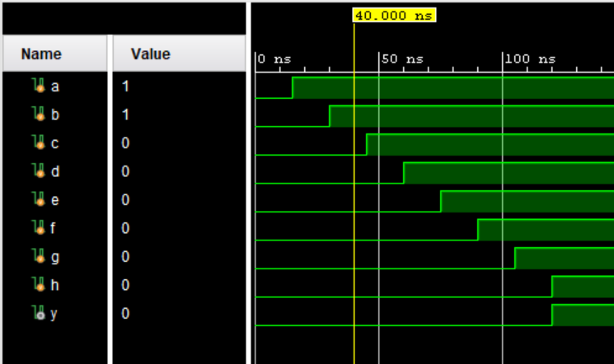This screenshot has height=364, width=614.
Task: Click the Value column header
Action: (150, 54)
